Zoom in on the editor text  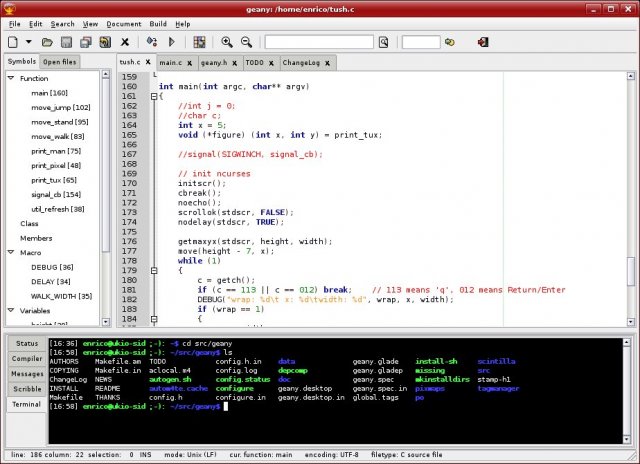click(x=227, y=42)
